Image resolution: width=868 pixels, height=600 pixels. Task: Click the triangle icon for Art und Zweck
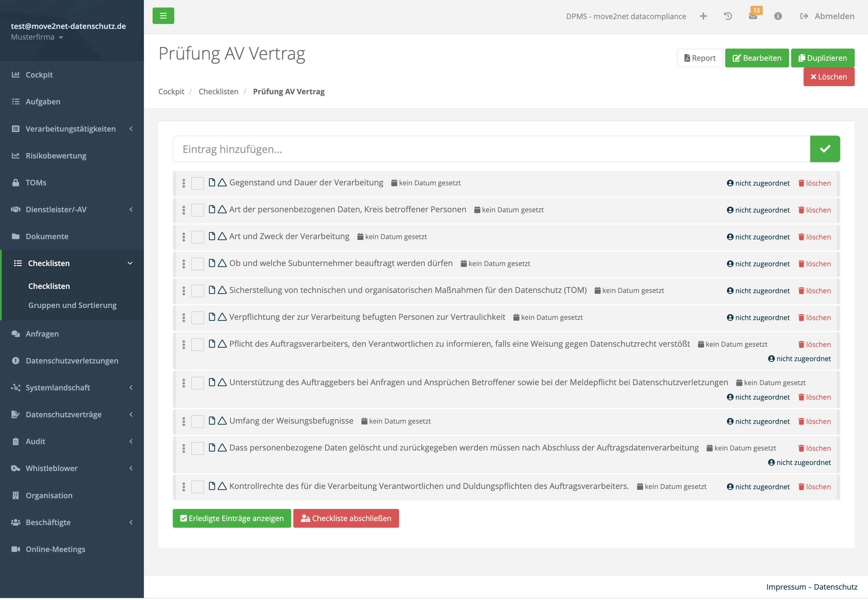click(x=222, y=236)
